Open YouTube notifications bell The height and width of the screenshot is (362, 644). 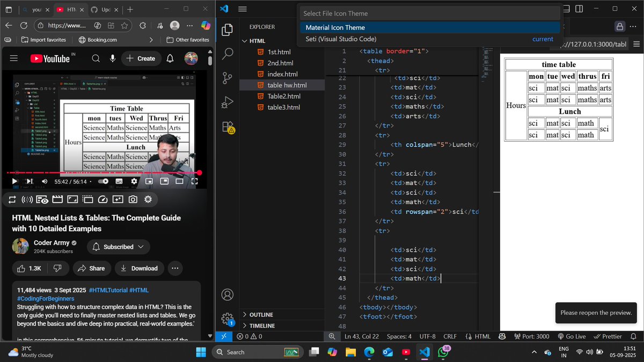coord(170,58)
